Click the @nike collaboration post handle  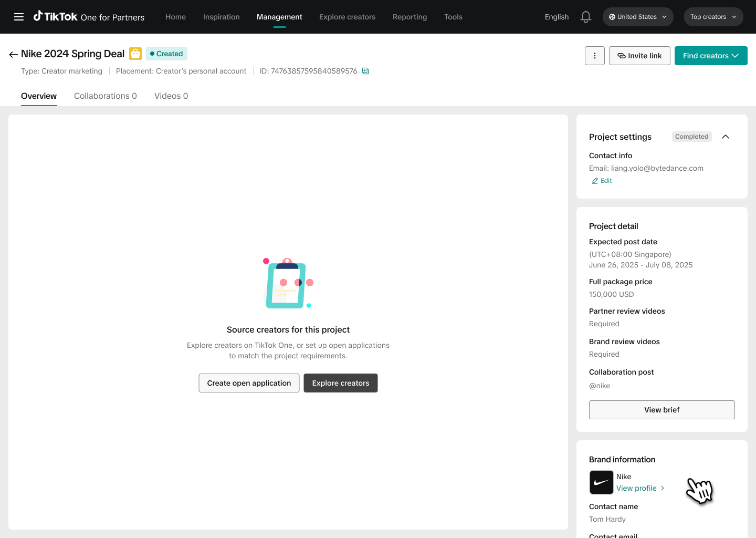600,386
